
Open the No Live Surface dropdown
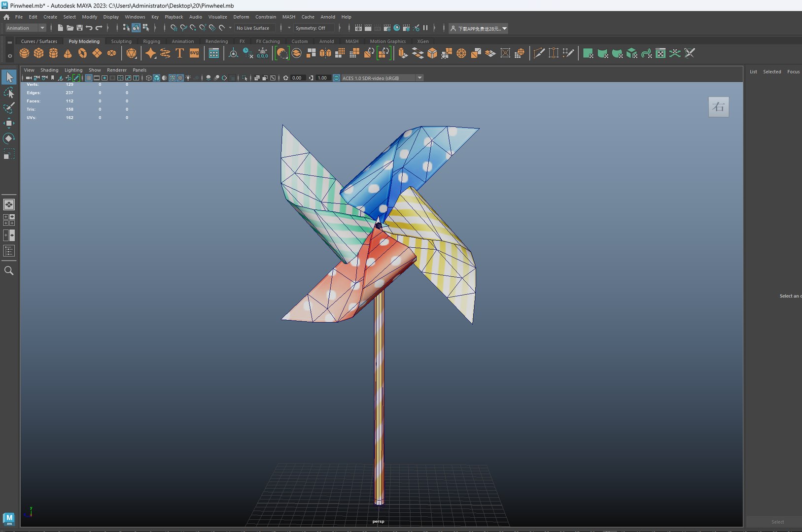[x=255, y=28]
